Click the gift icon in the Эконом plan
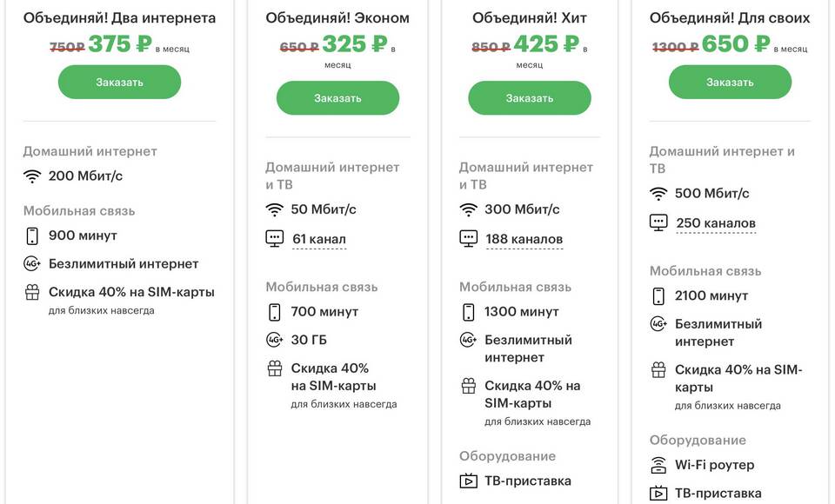 275,368
